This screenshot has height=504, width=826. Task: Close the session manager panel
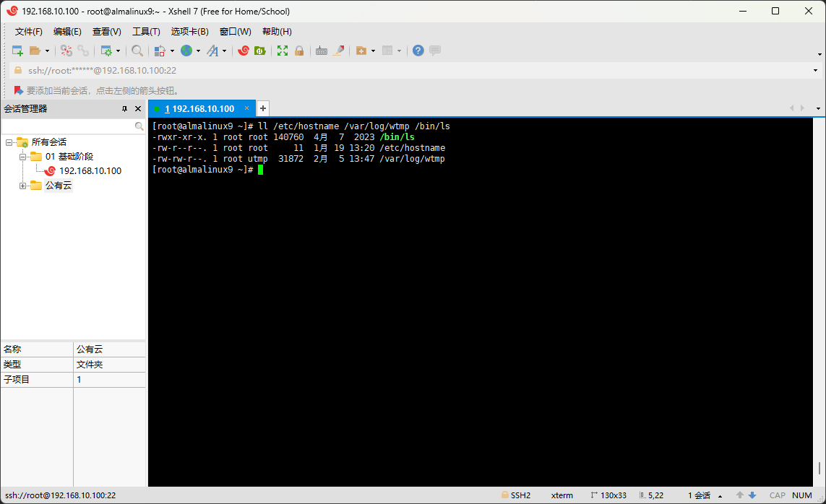(138, 108)
